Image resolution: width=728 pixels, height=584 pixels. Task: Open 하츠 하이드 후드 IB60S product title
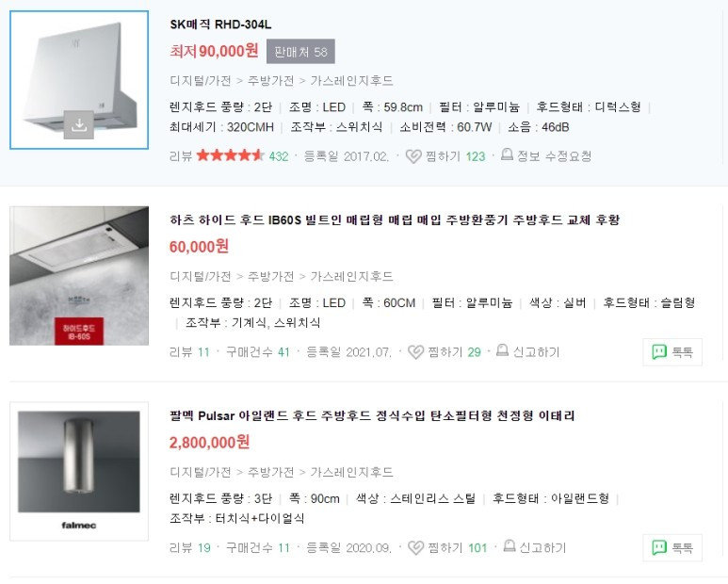point(395,220)
